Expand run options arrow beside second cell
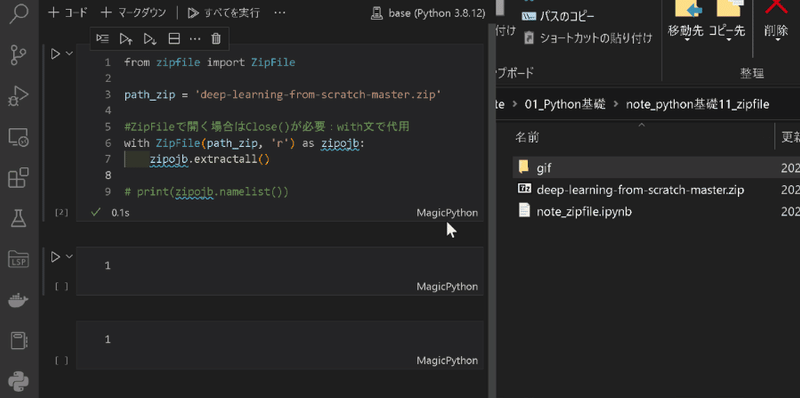 click(x=69, y=257)
